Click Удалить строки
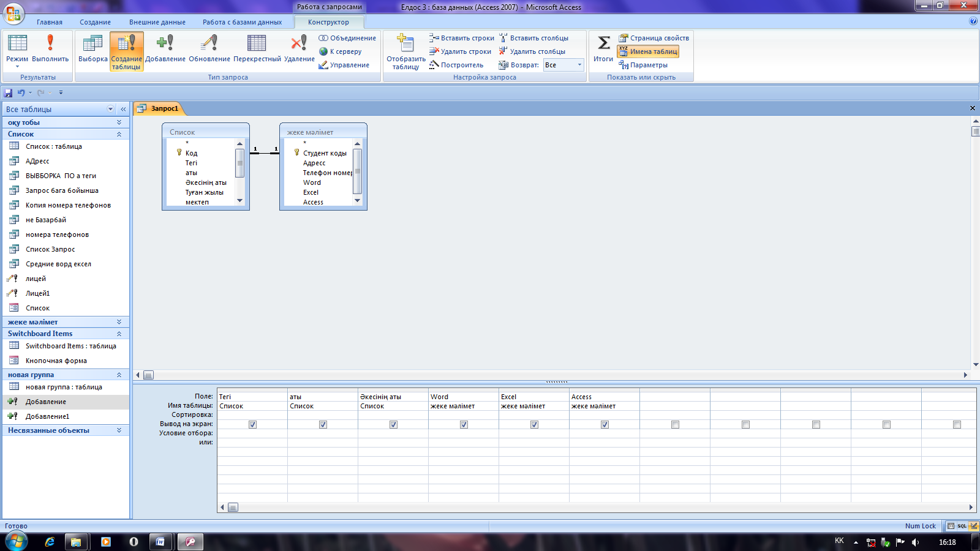The width and height of the screenshot is (980, 551). [x=461, y=51]
